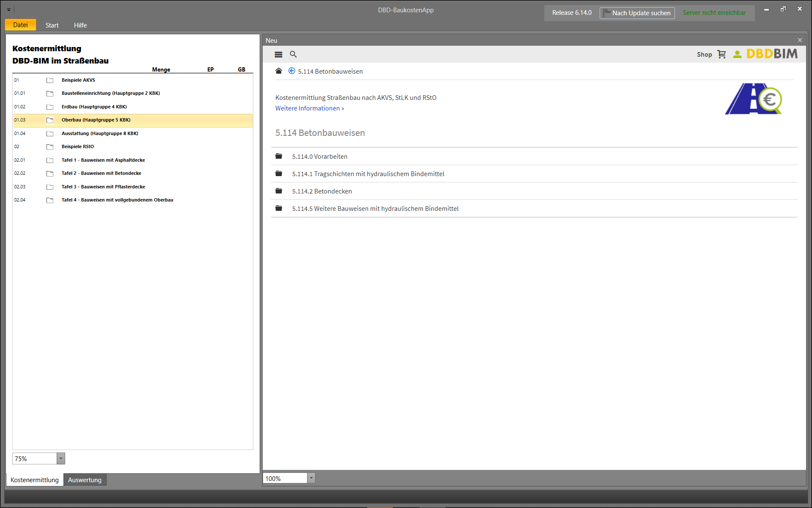
Task: Click the Menge column header
Action: [161, 69]
